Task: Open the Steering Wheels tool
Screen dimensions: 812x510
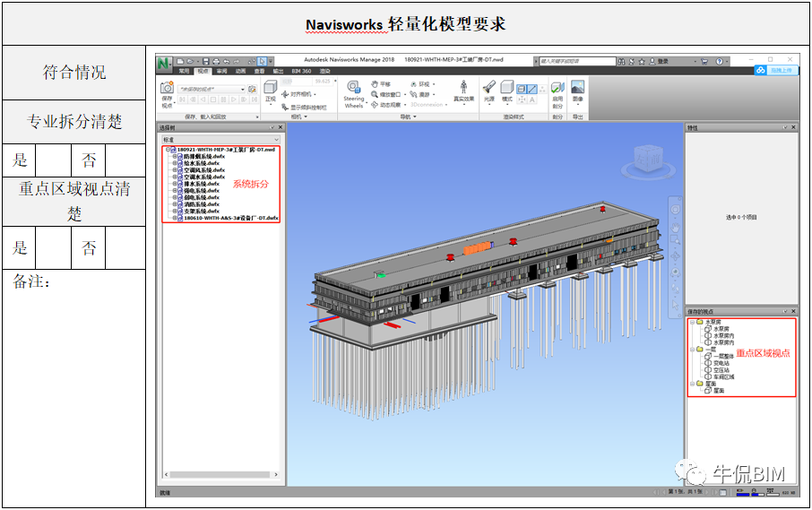Action: (x=354, y=94)
